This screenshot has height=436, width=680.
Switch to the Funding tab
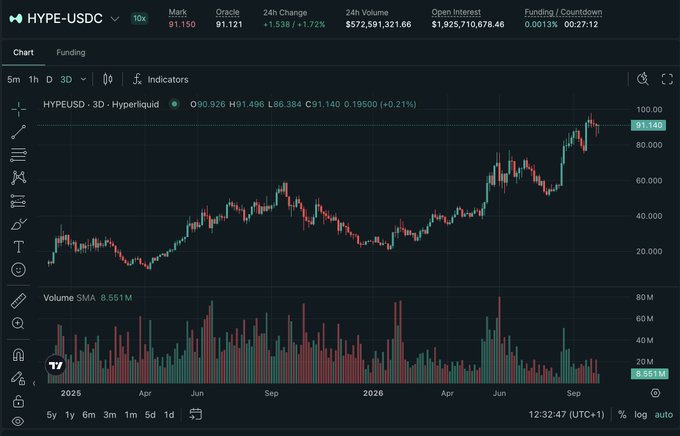[x=71, y=52]
